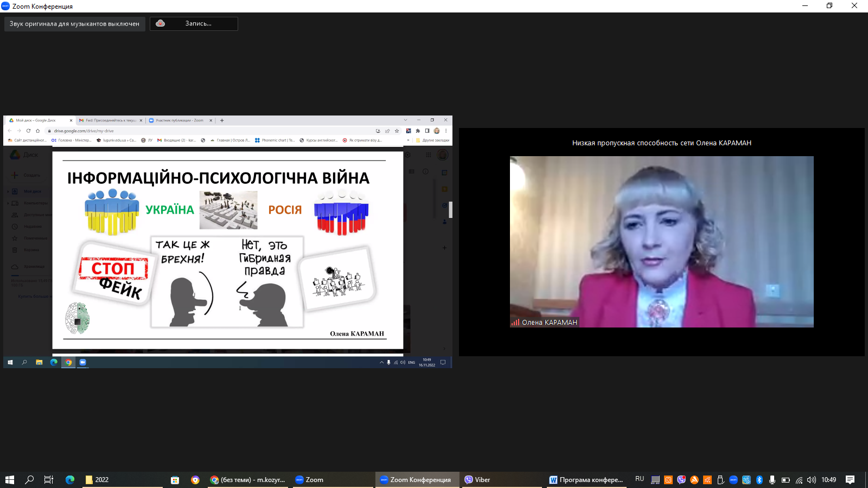Open Task View on the taskbar

pos(49,480)
